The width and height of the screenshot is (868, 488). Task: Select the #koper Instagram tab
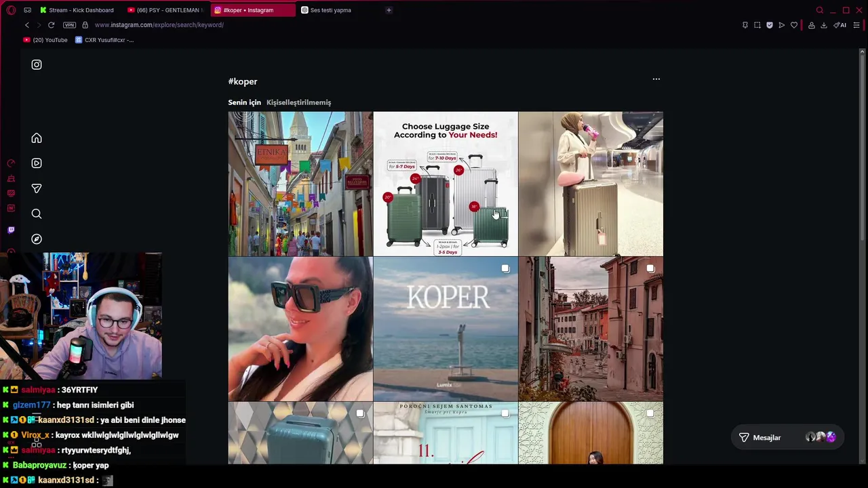253,10
